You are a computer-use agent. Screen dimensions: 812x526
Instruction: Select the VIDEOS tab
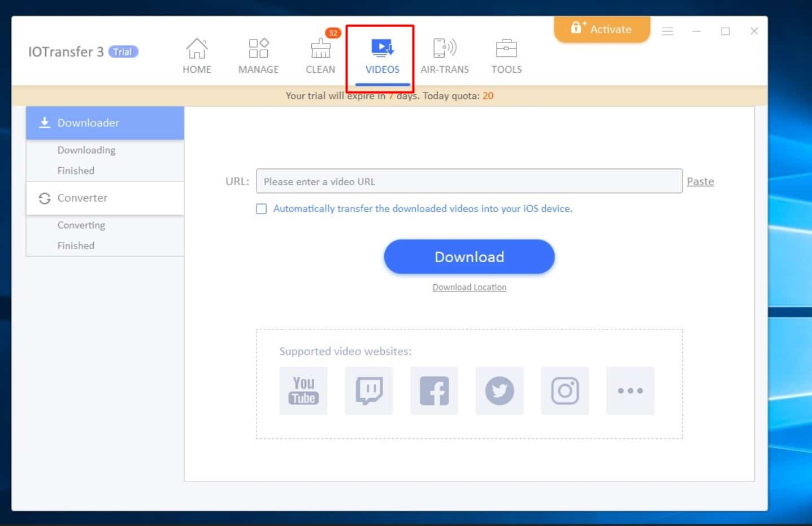[382, 56]
